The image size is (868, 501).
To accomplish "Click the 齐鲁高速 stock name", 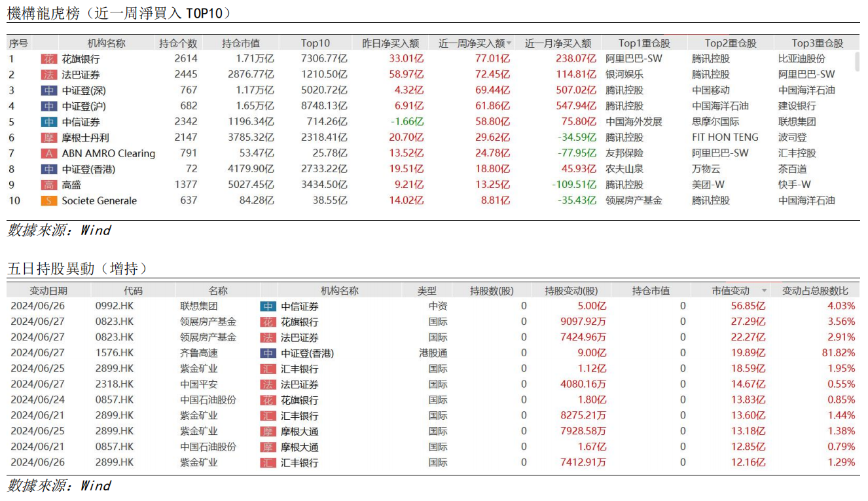I will [199, 353].
